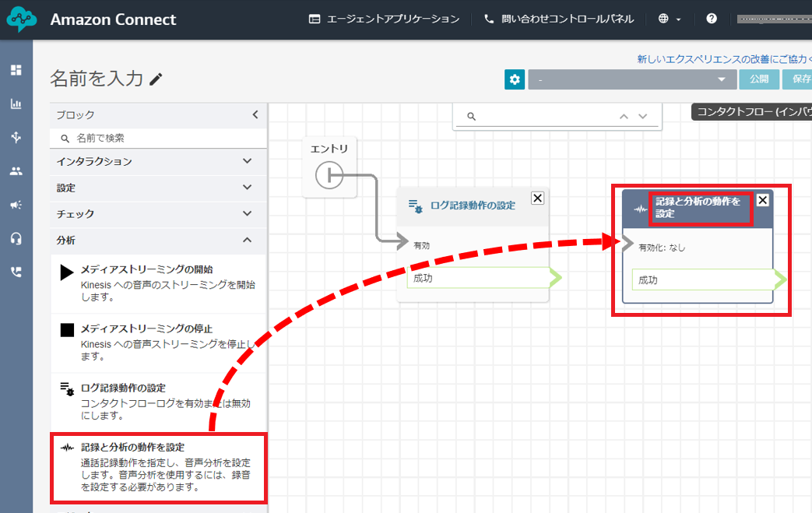Click the 保存 button

tap(797, 79)
